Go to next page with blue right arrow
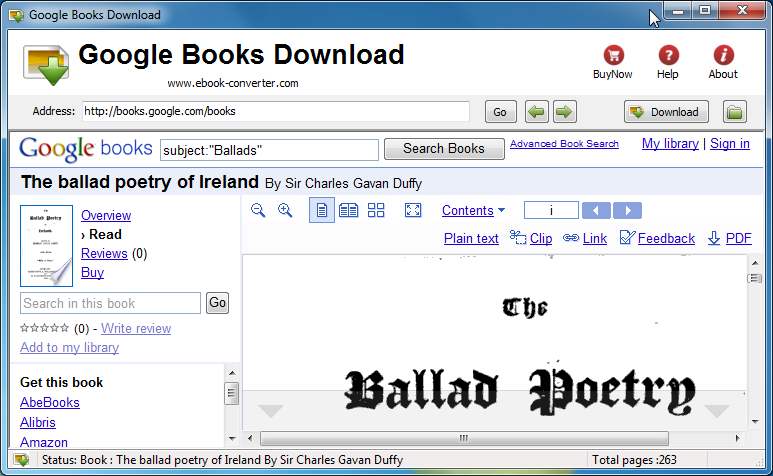This screenshot has width=773, height=476. coord(627,210)
